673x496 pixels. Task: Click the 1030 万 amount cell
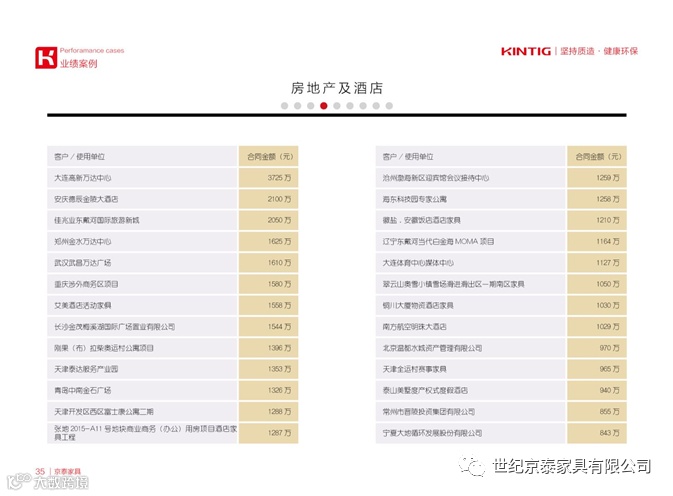click(597, 305)
